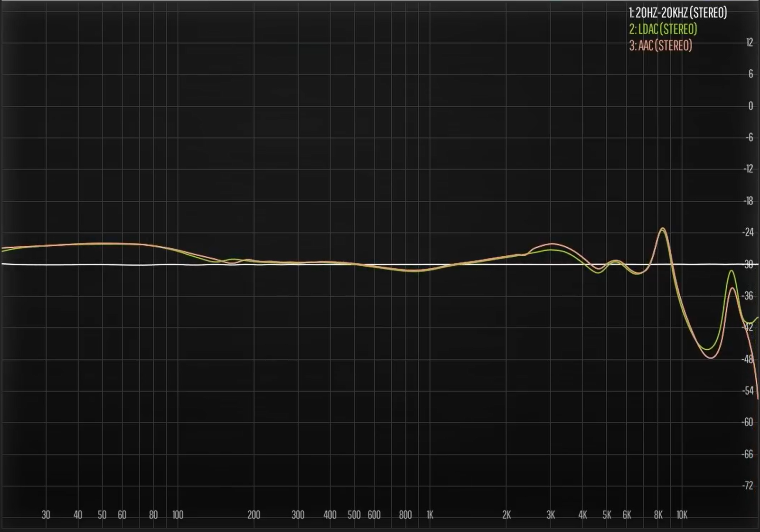Click the 200 Hz frequency axis label
Viewport: 760px width, 532px height.
point(253,515)
